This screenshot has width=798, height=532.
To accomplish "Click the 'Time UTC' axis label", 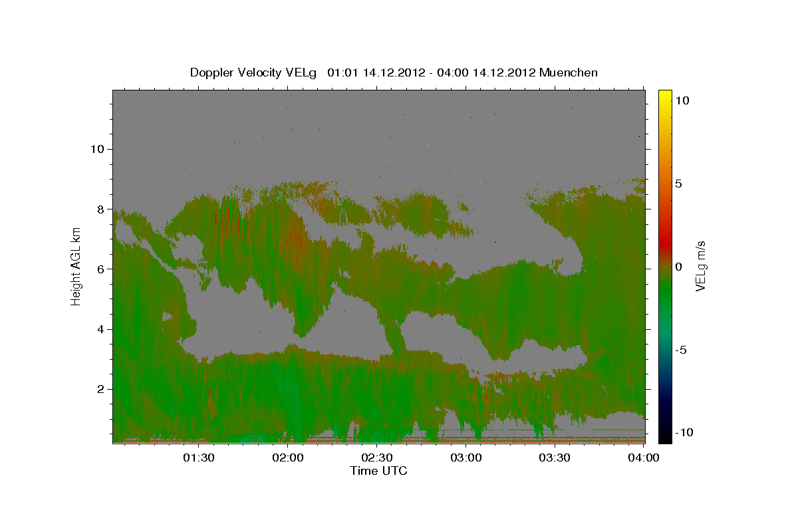I will tap(378, 471).
